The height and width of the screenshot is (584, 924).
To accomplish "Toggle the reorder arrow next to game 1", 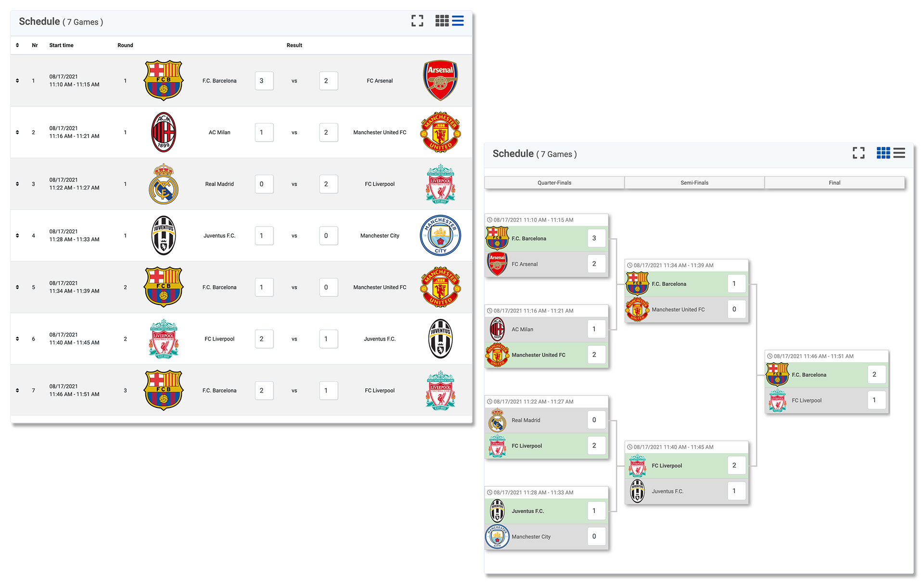I will 17,80.
